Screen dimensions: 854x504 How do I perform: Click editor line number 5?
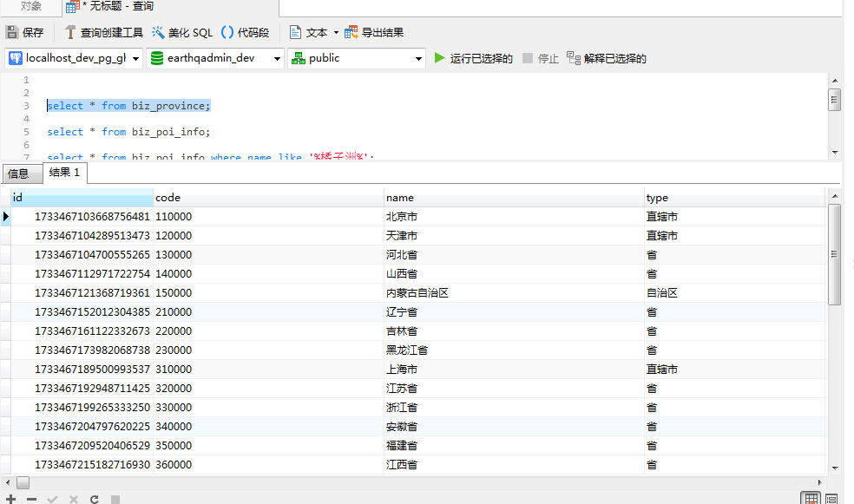coord(26,132)
